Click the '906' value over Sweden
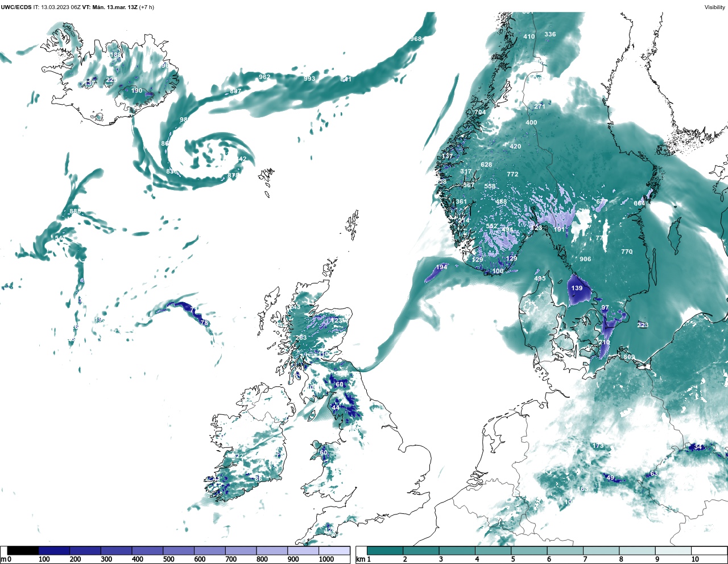Viewport: 728px width, 564px height. (x=585, y=259)
